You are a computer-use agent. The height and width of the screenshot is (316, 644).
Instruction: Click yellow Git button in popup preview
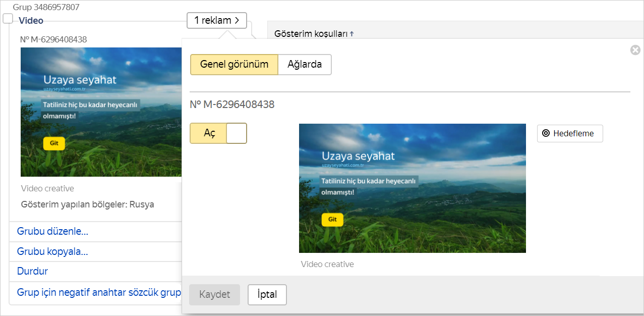[332, 220]
